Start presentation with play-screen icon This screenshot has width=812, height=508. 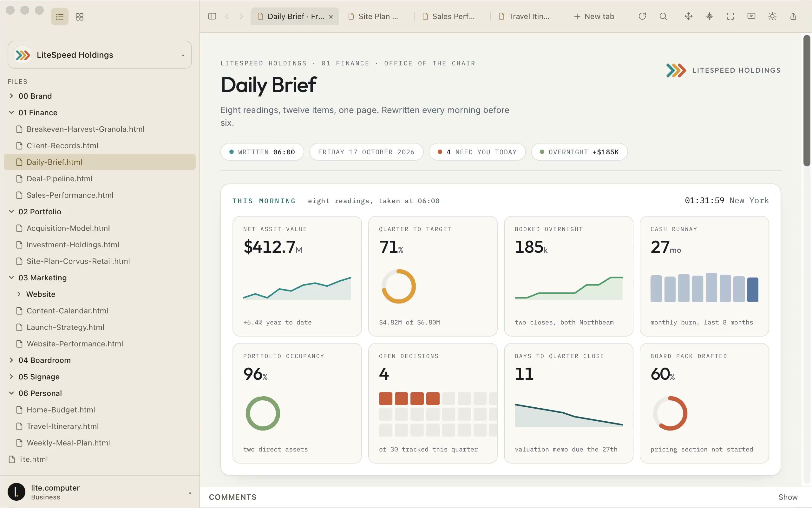pyautogui.click(x=751, y=16)
